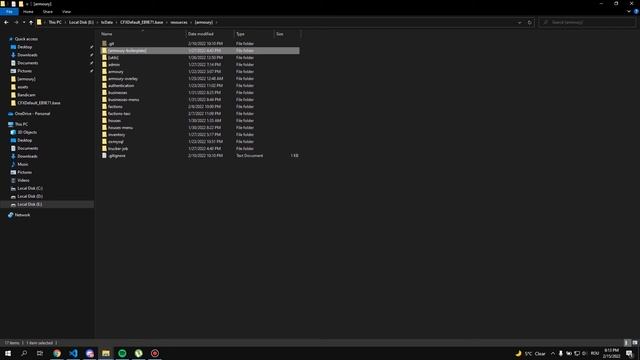Select the armoury-overlay folder
Image resolution: width=640 pixels, height=360 pixels.
[x=200, y=78]
